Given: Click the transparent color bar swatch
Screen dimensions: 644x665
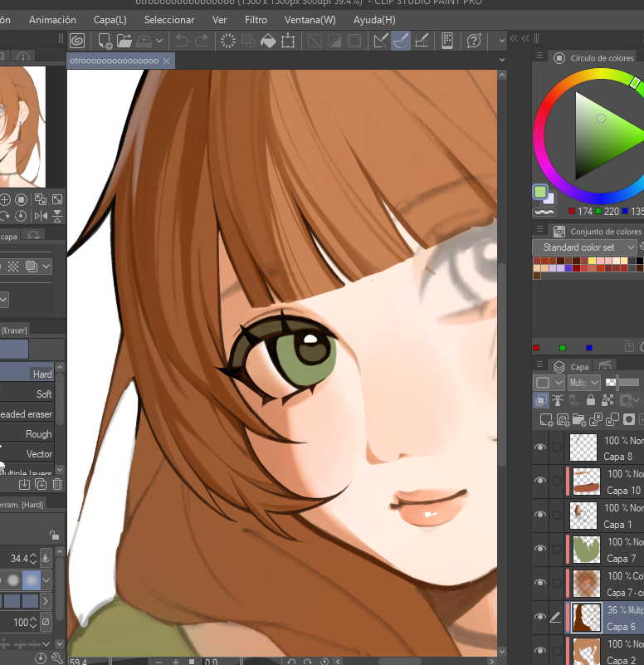Looking at the screenshot, I should pos(544,211).
